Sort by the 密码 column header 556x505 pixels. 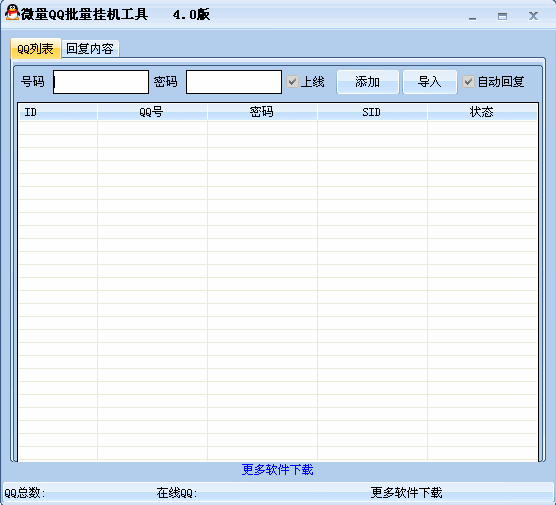[262, 112]
